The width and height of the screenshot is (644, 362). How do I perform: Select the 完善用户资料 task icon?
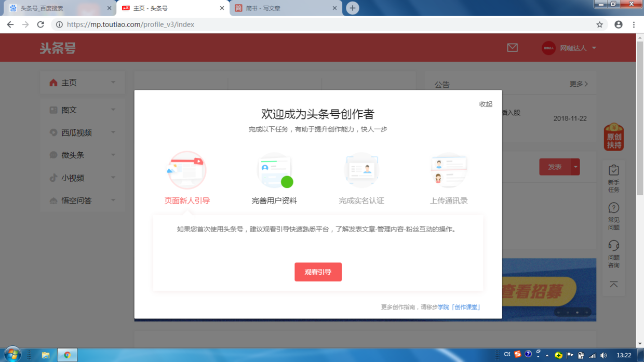point(275,170)
